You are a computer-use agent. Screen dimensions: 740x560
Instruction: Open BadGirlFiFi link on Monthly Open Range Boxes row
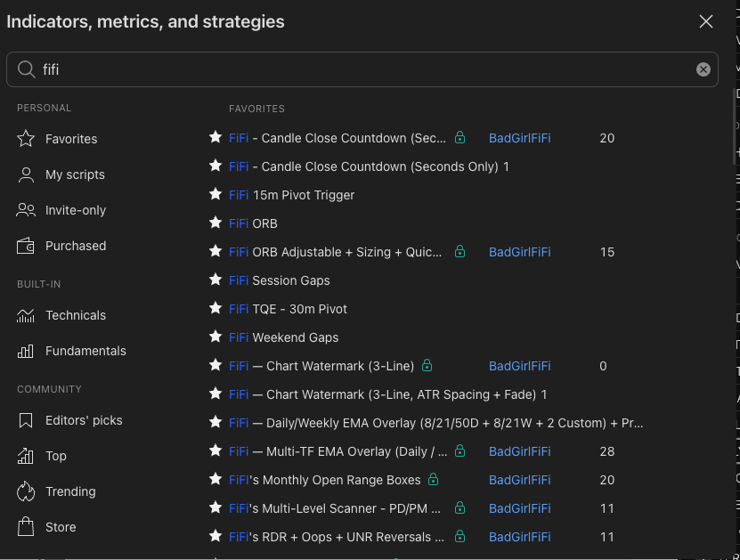[x=520, y=480]
